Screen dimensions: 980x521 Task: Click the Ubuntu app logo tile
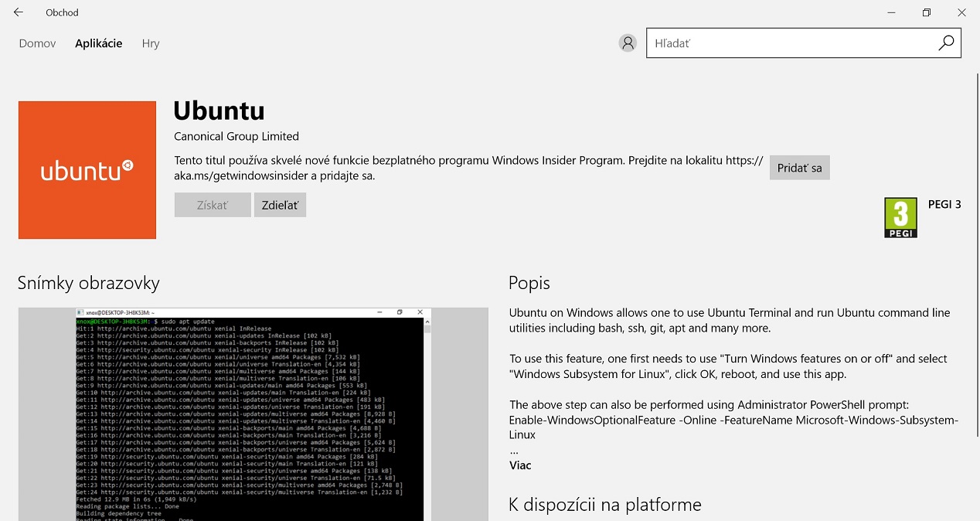87,170
